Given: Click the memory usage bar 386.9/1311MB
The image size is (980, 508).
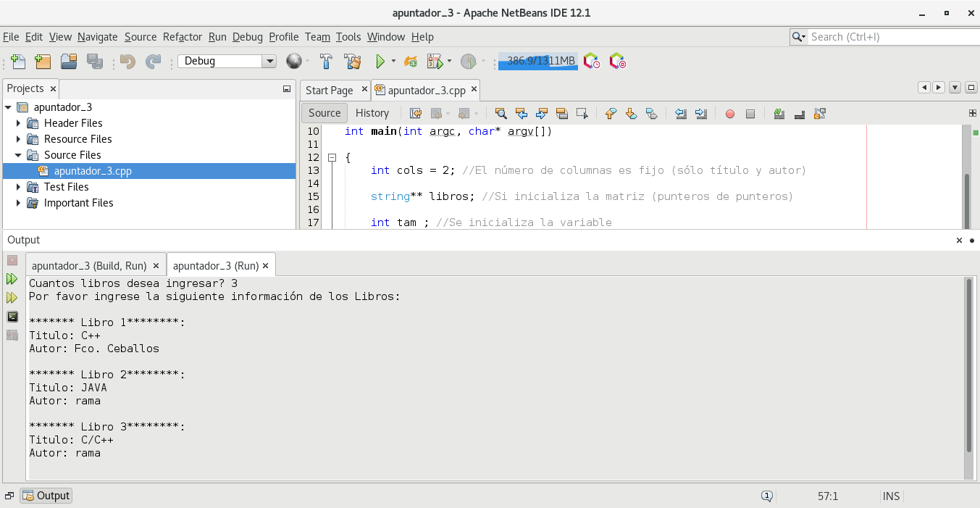Looking at the screenshot, I should [x=537, y=62].
